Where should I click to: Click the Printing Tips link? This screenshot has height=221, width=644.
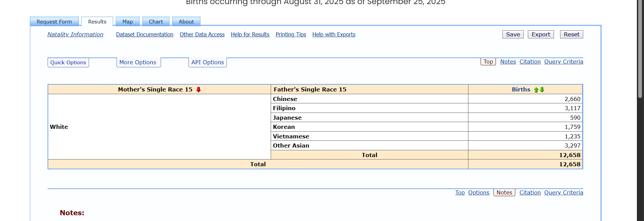291,34
